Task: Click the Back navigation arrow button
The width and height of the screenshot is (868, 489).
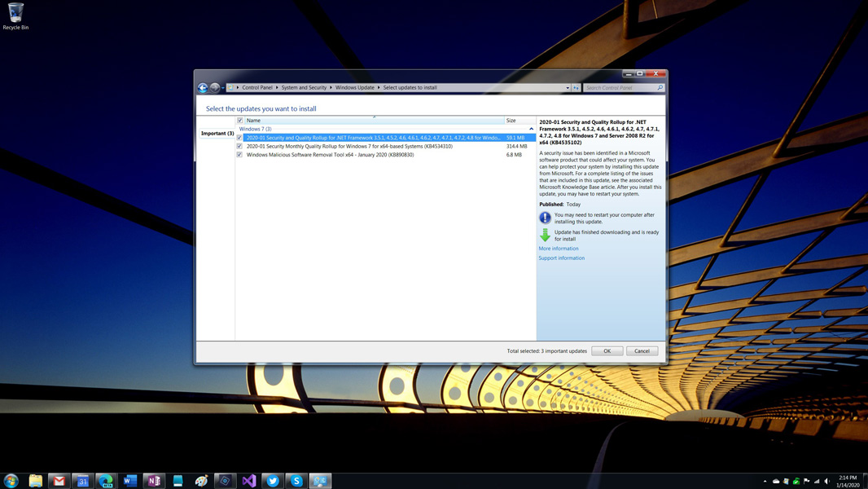Action: [203, 88]
